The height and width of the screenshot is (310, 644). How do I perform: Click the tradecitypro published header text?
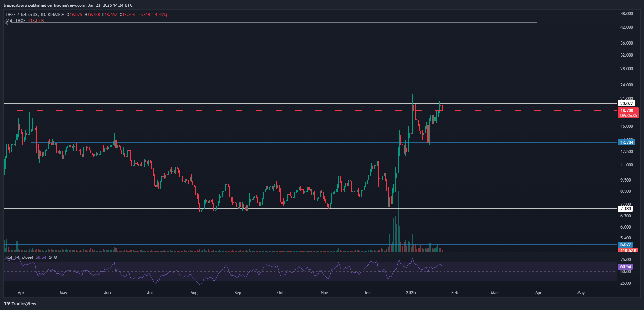[x=68, y=5]
